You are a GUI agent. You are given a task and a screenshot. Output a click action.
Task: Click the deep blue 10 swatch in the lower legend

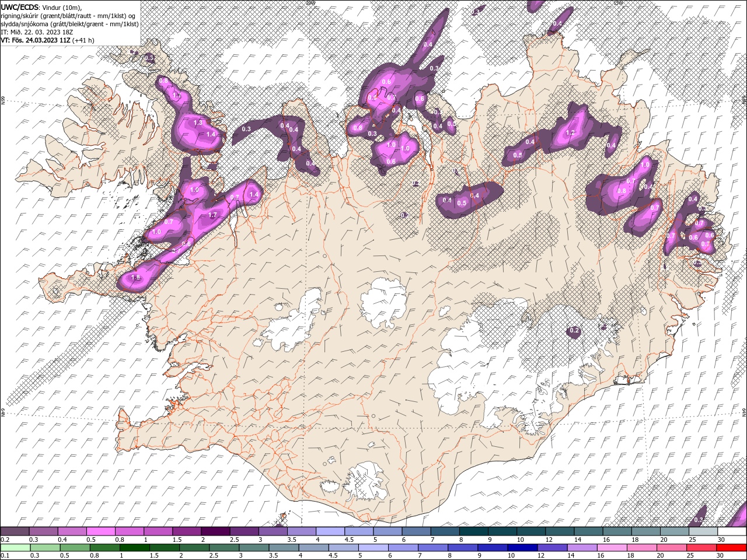tap(522, 548)
